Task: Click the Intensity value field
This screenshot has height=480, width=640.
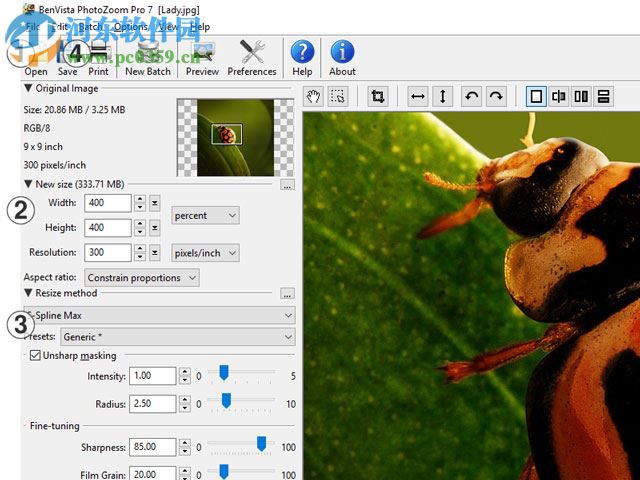Action: click(153, 376)
